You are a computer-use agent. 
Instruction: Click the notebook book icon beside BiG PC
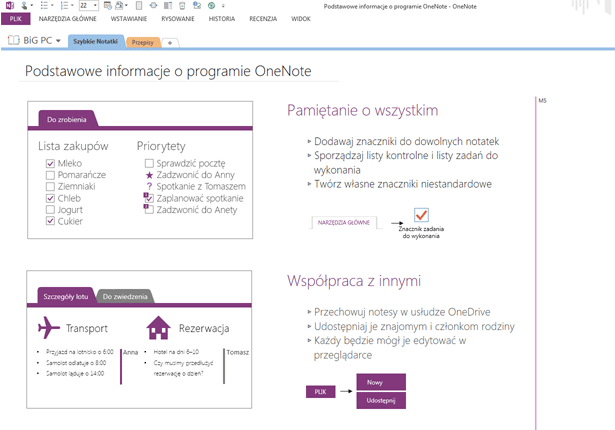[13, 40]
